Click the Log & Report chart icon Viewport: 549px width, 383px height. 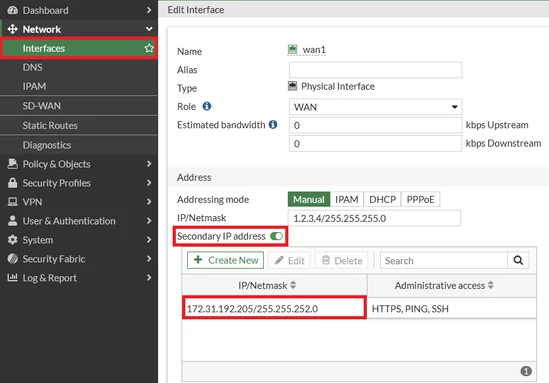[13, 278]
